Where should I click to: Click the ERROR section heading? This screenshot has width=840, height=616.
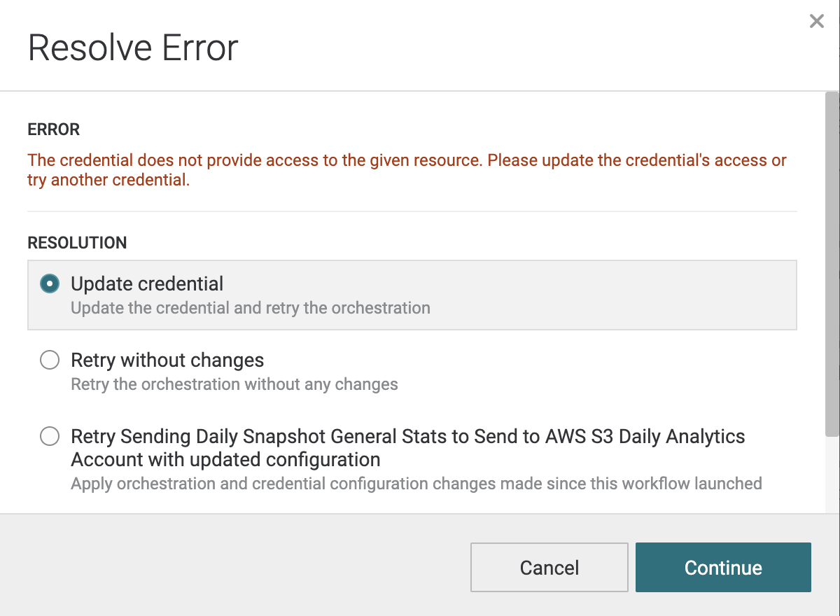54,129
